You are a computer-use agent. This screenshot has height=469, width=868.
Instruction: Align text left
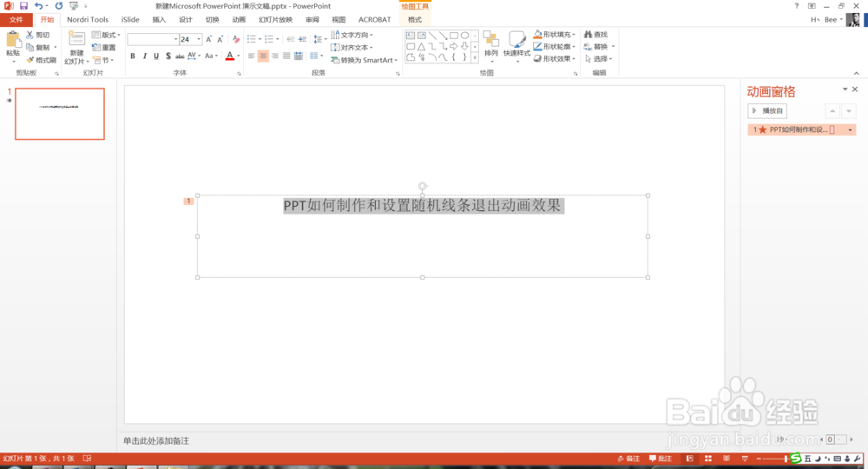click(x=252, y=56)
